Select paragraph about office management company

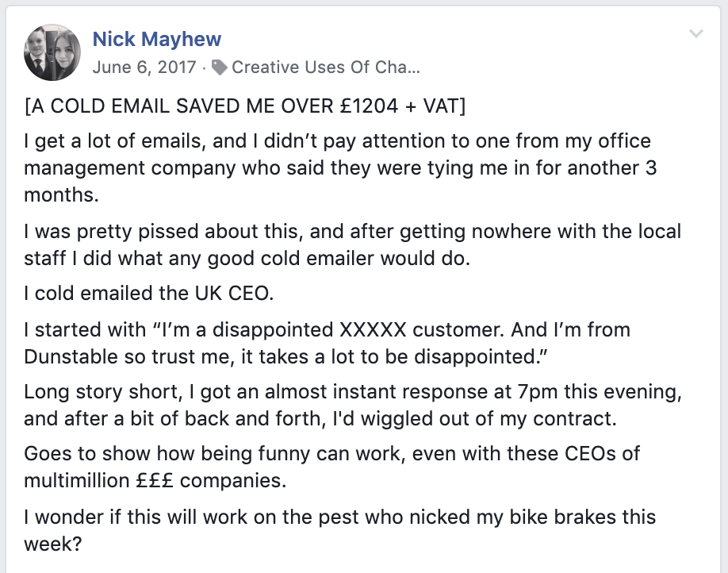340,167
